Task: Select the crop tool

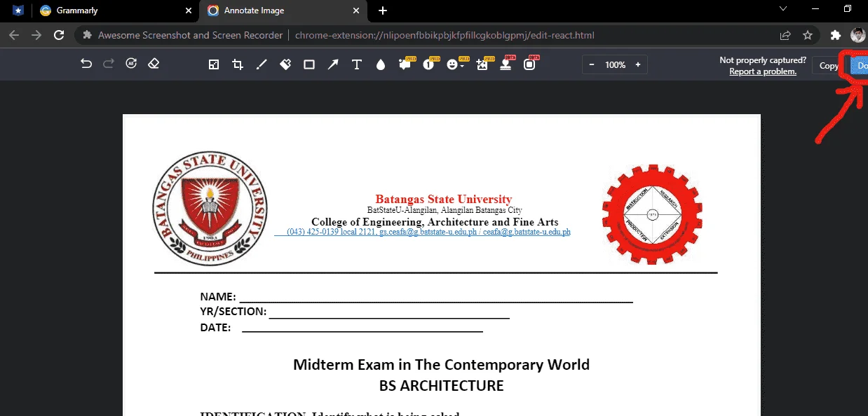Action: pyautogui.click(x=238, y=64)
